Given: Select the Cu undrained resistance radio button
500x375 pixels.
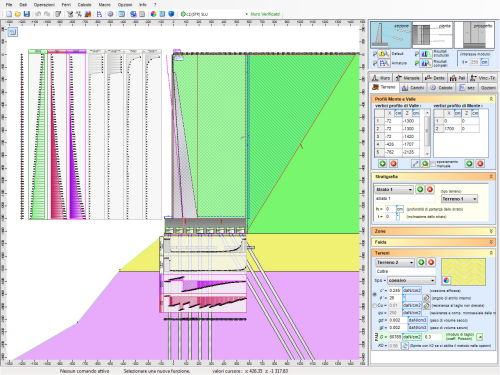Looking at the screenshot, I should [x=375, y=305].
